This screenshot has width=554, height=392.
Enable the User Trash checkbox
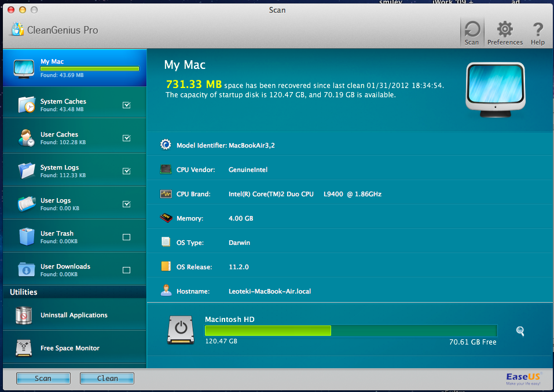[x=127, y=237]
